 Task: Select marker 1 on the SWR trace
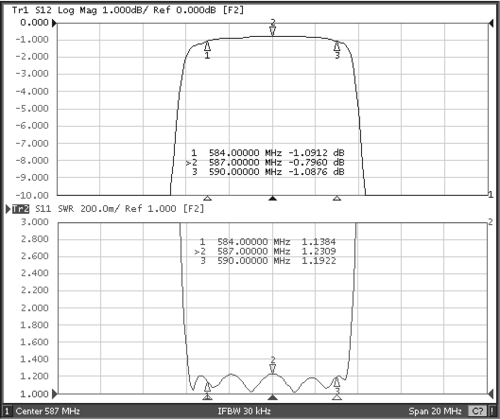[x=207, y=387]
